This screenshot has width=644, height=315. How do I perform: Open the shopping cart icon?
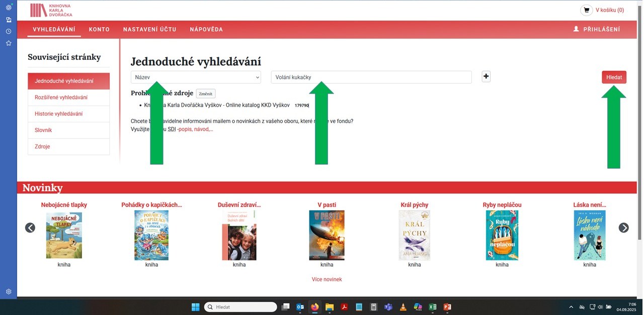click(x=586, y=10)
